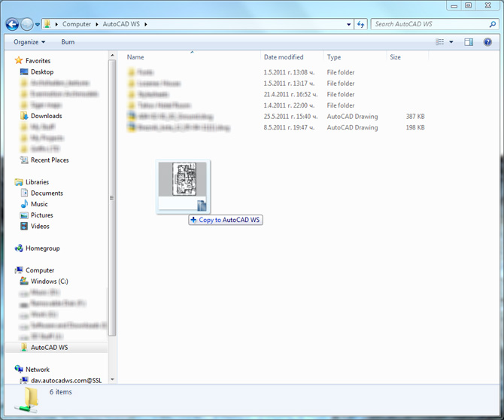Click the Videos filmstrip icon
Screen dimensions: 504x420
pos(24,226)
